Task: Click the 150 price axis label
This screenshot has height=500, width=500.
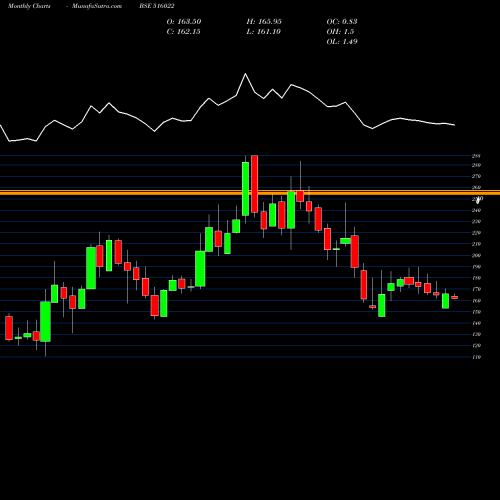Action: [476, 312]
